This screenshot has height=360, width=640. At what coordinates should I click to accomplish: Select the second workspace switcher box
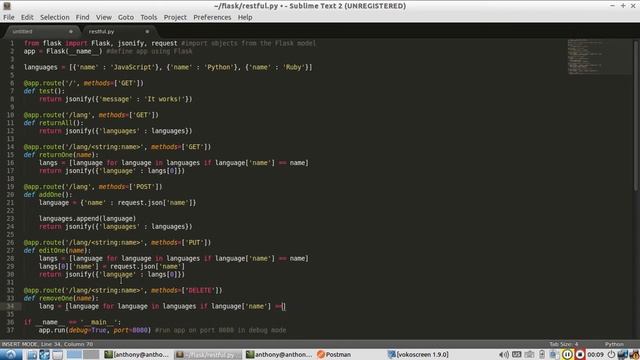pyautogui.click(x=91, y=354)
